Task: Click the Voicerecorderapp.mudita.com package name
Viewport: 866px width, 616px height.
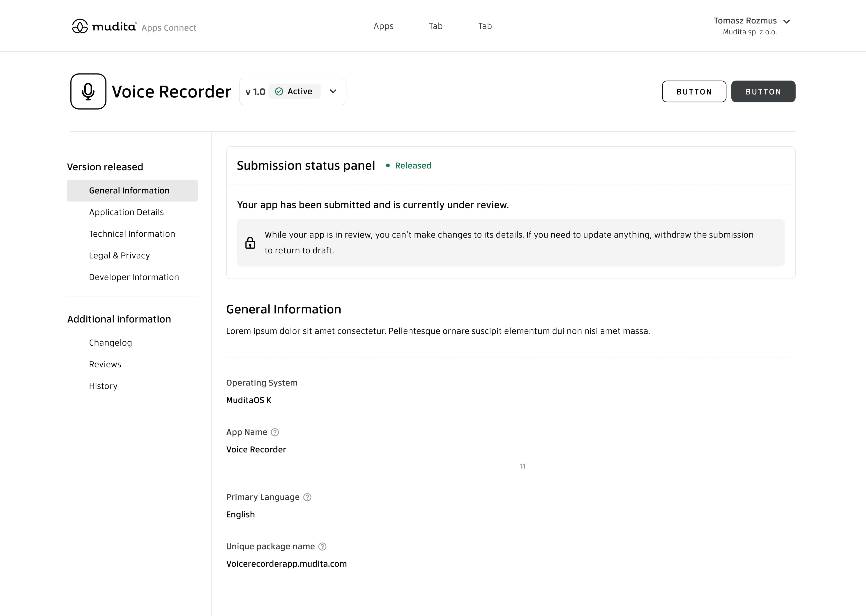Action: coord(286,564)
